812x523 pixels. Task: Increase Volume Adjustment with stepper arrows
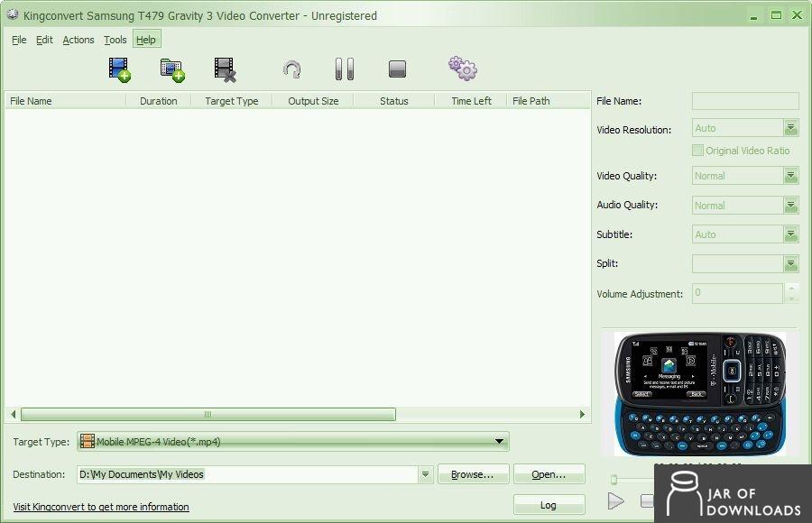click(x=791, y=289)
